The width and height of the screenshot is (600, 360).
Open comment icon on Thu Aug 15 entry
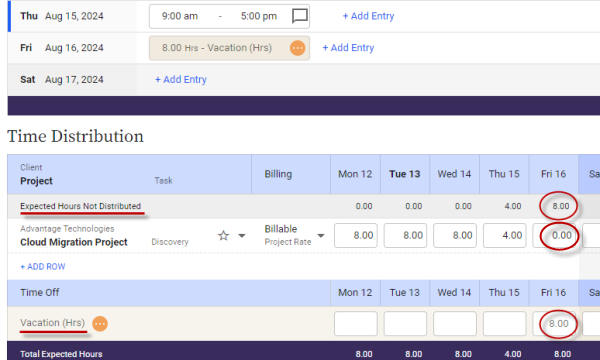click(300, 16)
